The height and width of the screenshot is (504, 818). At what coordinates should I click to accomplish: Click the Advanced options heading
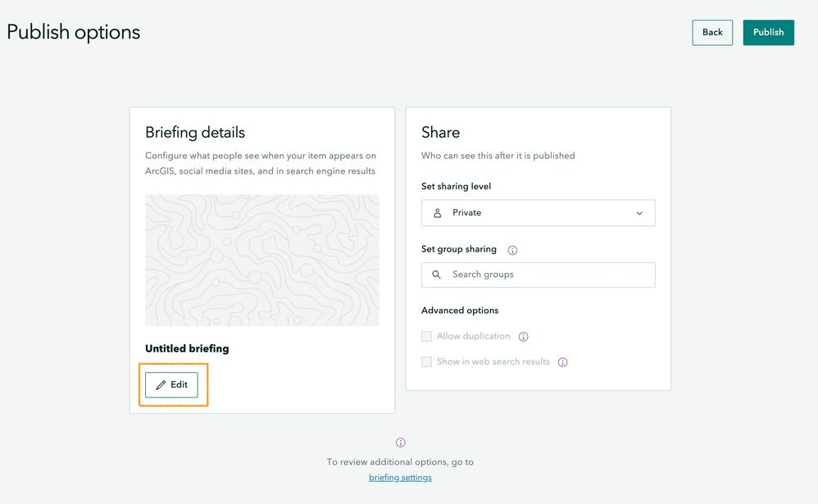460,311
